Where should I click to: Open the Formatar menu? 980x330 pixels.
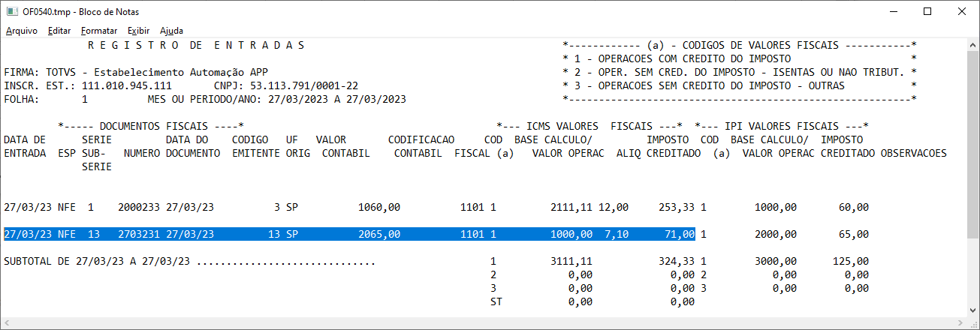(x=99, y=31)
